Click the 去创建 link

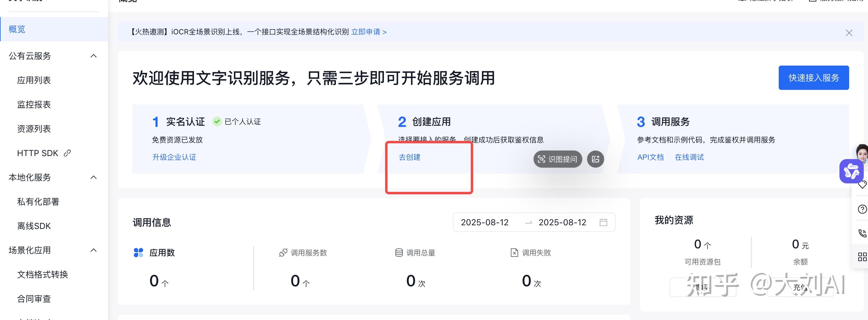pos(409,157)
